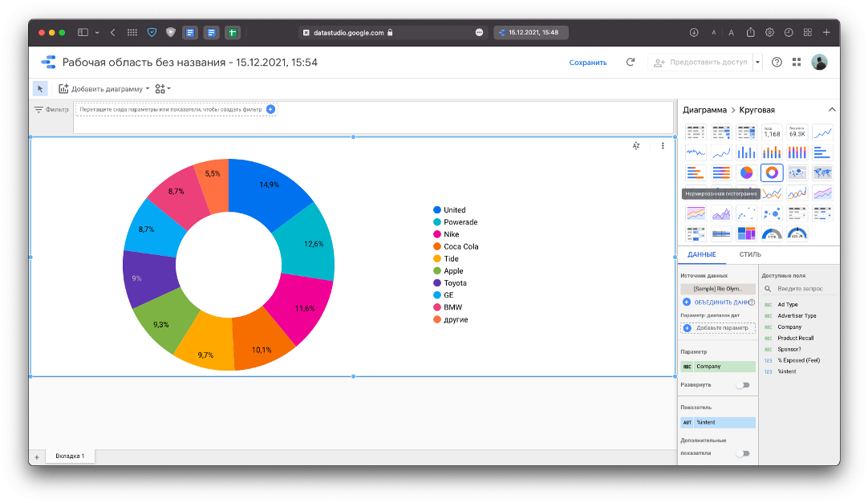Open the chart sort A-Z icon
Screen dimensions: 868x503
pyautogui.click(x=636, y=145)
